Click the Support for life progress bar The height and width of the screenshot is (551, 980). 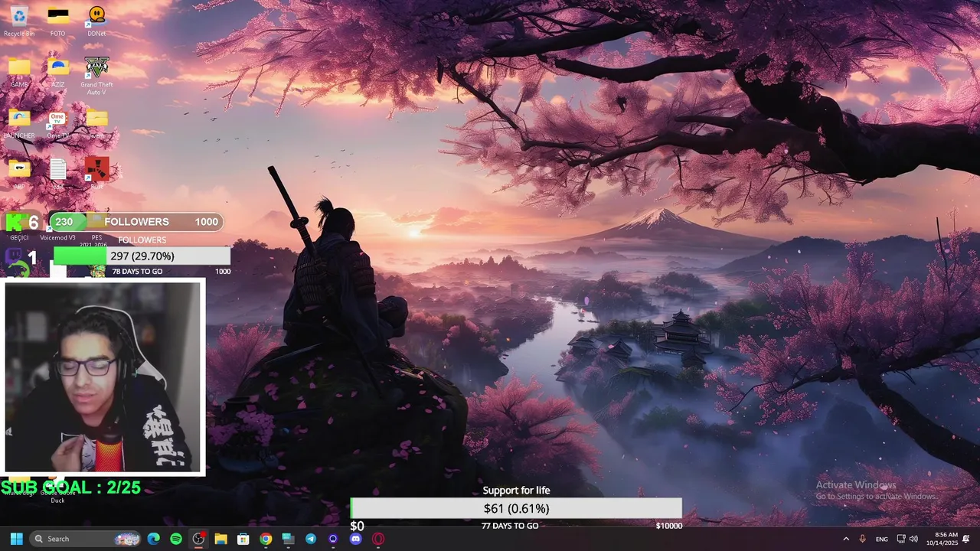[516, 508]
